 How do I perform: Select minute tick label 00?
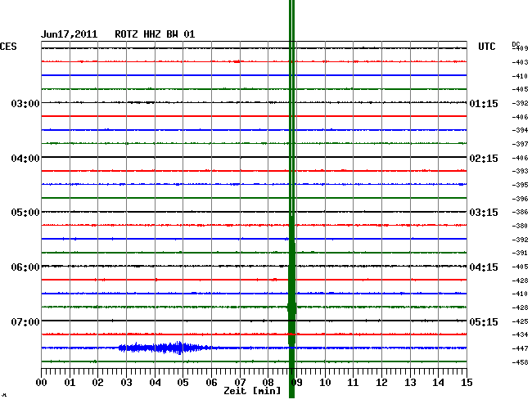coord(42,383)
